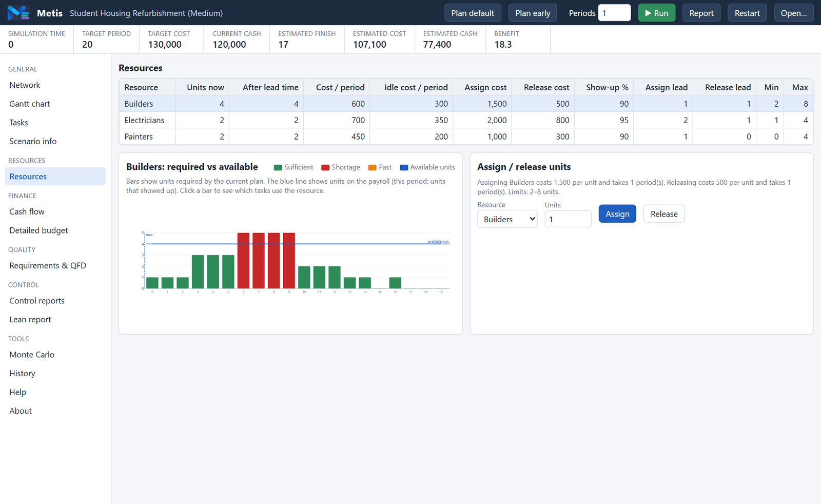Screen dimensions: 821x504
Task: Select Resources in the sidebar
Action: click(55, 177)
